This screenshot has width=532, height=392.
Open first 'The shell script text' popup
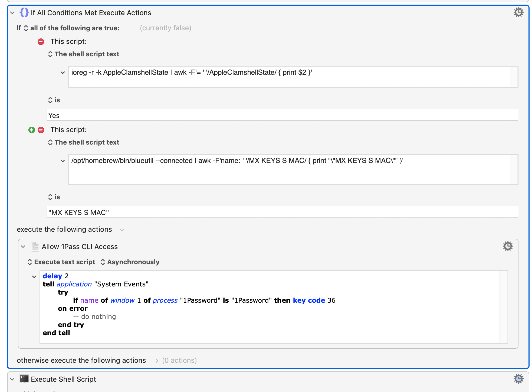click(84, 54)
